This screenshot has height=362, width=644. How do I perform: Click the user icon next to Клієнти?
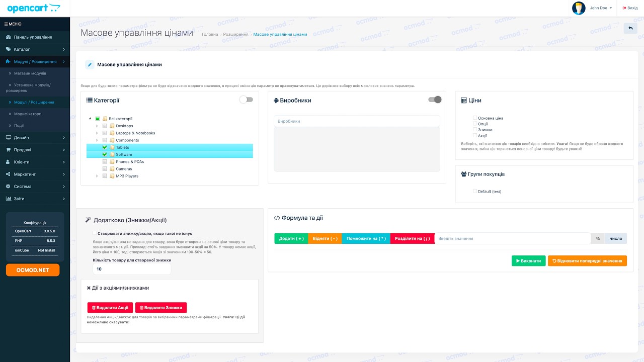[9, 162]
